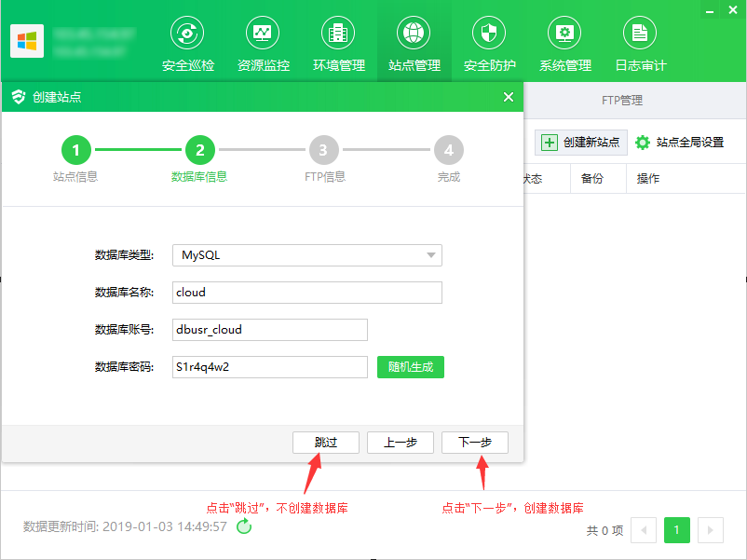The width and height of the screenshot is (747, 560).
Task: Focus the 数据库名称 field containing cloud
Action: pyautogui.click(x=307, y=293)
